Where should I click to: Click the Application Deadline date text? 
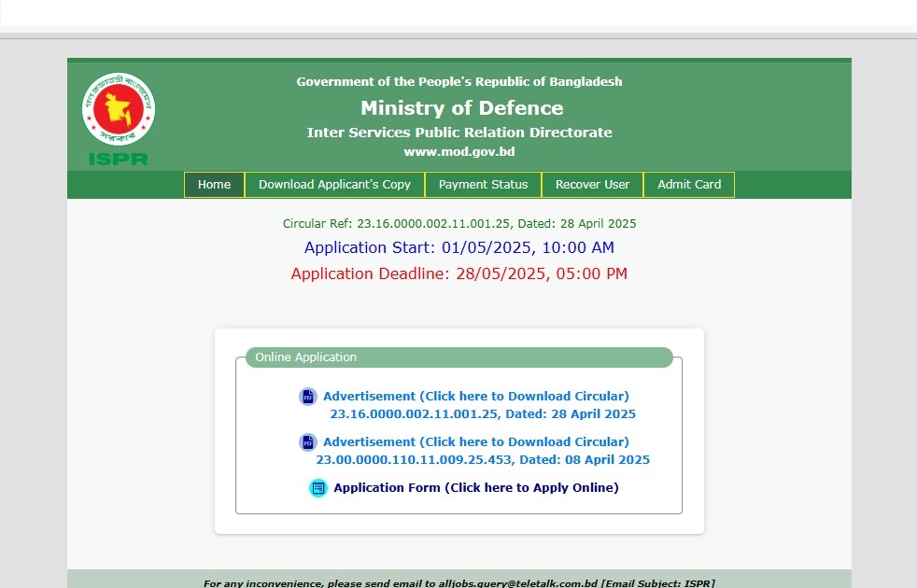(x=459, y=273)
